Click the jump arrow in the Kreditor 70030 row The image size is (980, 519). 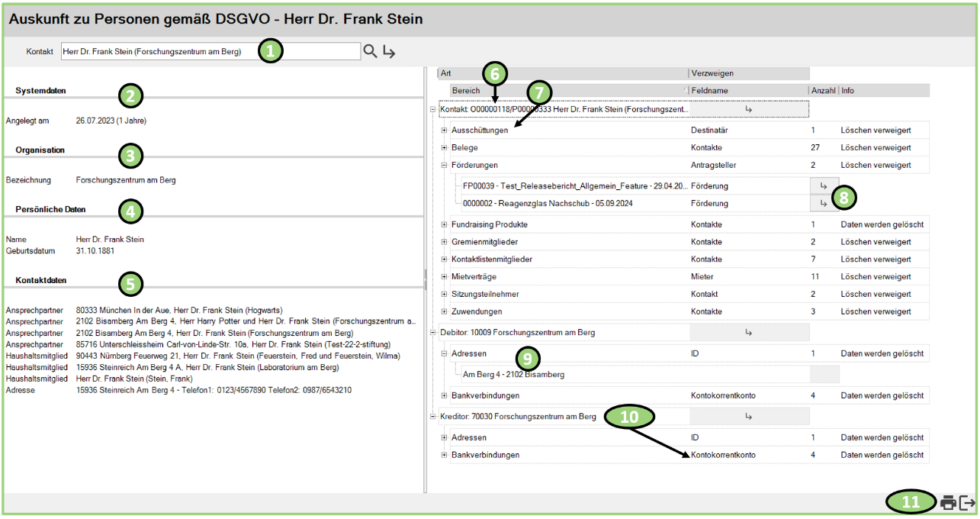click(x=748, y=417)
